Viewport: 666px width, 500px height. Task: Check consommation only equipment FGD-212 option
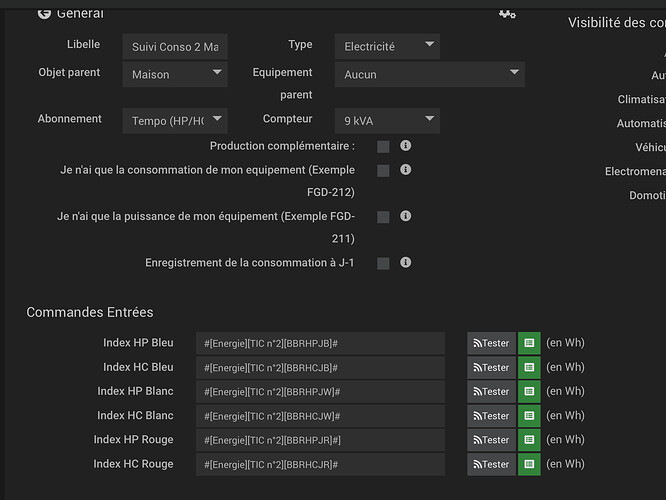[x=383, y=171]
